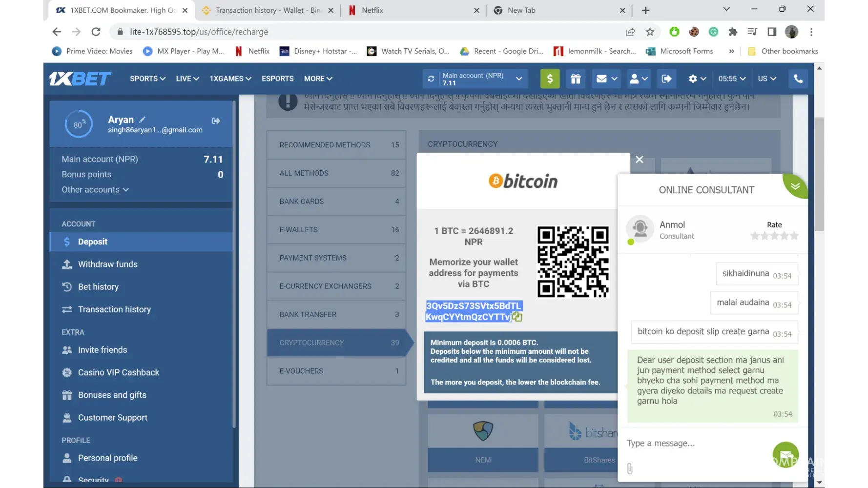Click the pencil edit icon beside Aryan
Image resolution: width=868 pixels, height=488 pixels.
(x=143, y=120)
